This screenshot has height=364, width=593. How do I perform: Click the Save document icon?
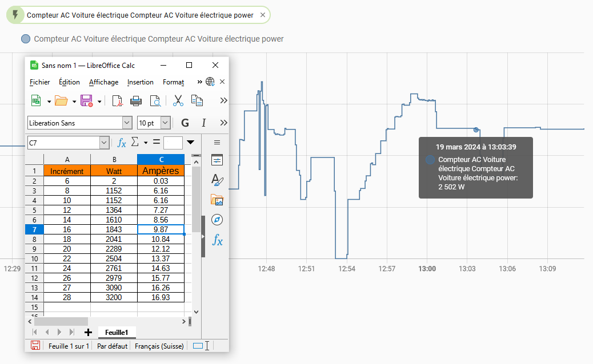click(x=87, y=101)
